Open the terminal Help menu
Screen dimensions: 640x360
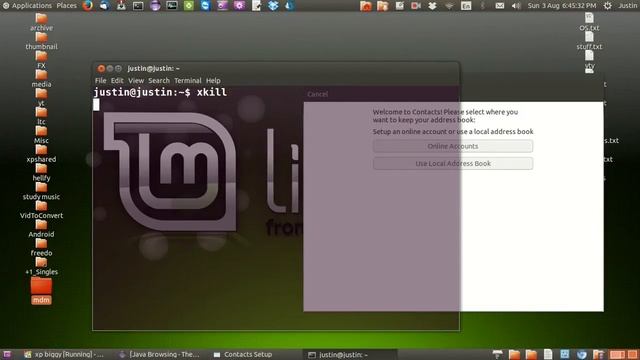[x=213, y=80]
